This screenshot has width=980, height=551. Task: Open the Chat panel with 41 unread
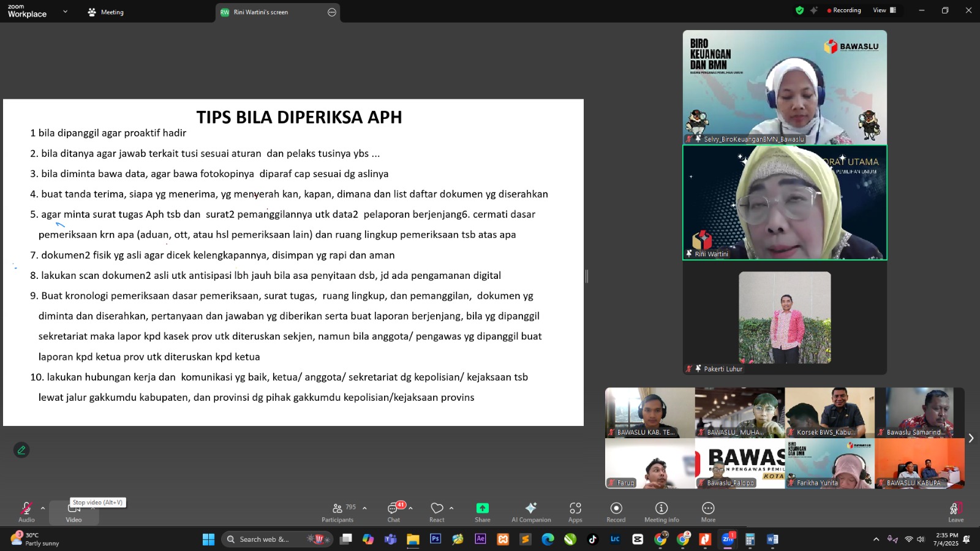coord(394,512)
